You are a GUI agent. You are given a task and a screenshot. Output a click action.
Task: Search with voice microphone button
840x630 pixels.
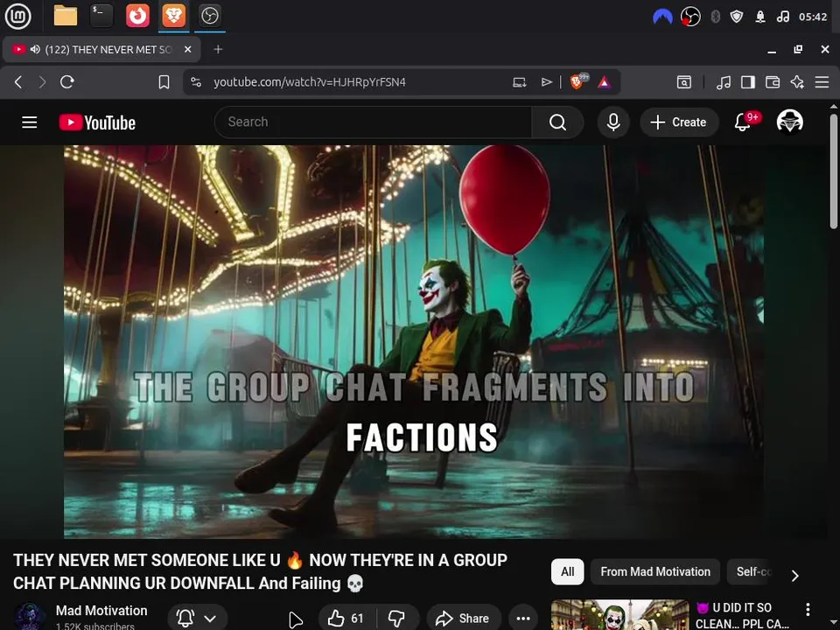[x=613, y=122]
